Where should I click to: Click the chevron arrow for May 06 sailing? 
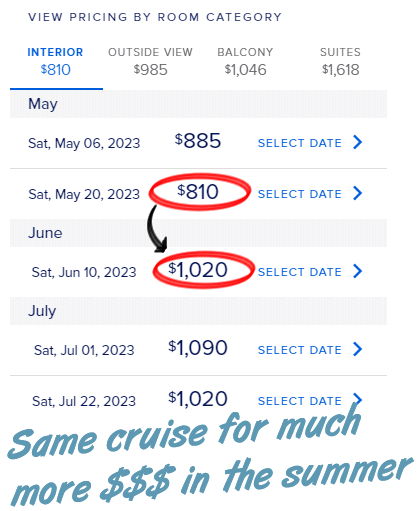(x=357, y=142)
